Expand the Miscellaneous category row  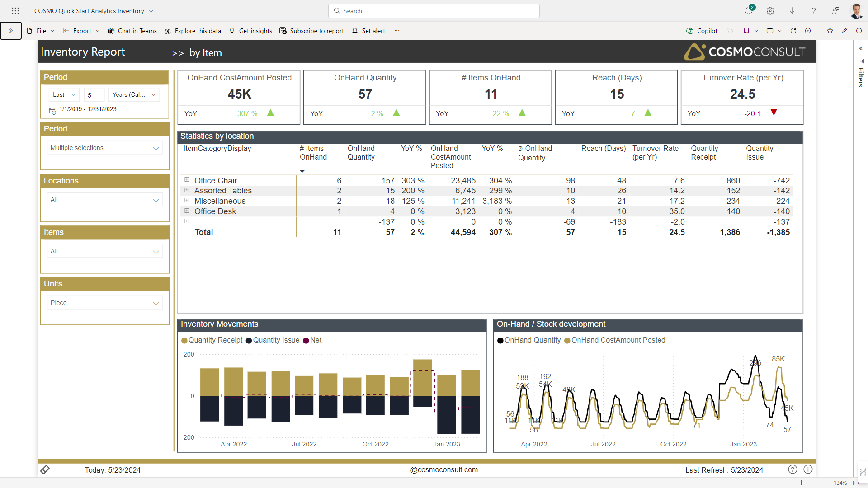(187, 201)
